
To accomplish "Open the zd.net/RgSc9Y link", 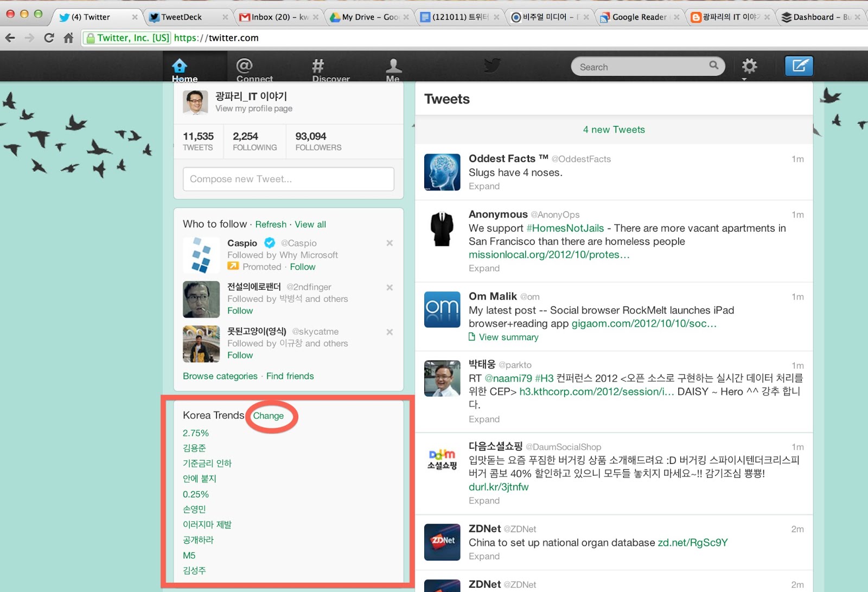I will coord(692,543).
